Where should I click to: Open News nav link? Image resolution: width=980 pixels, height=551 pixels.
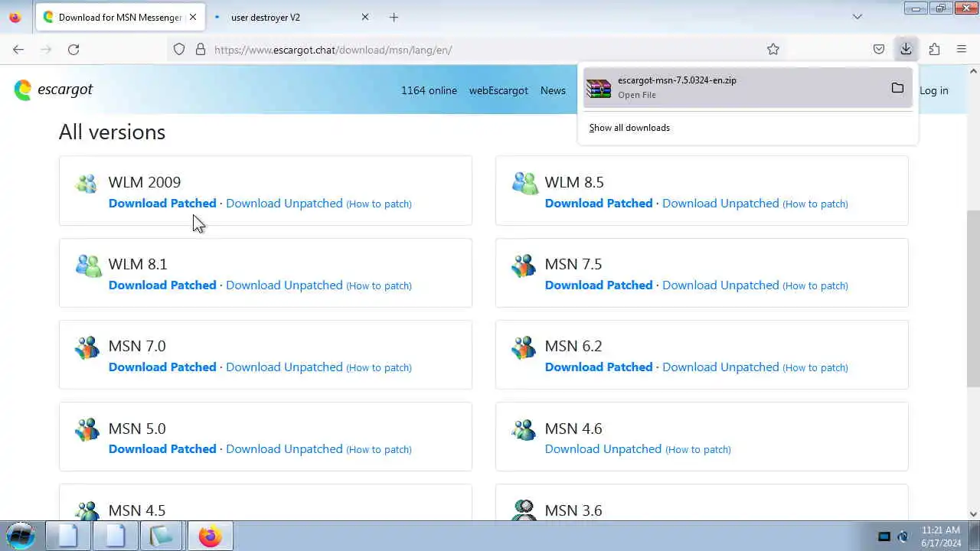tap(553, 90)
